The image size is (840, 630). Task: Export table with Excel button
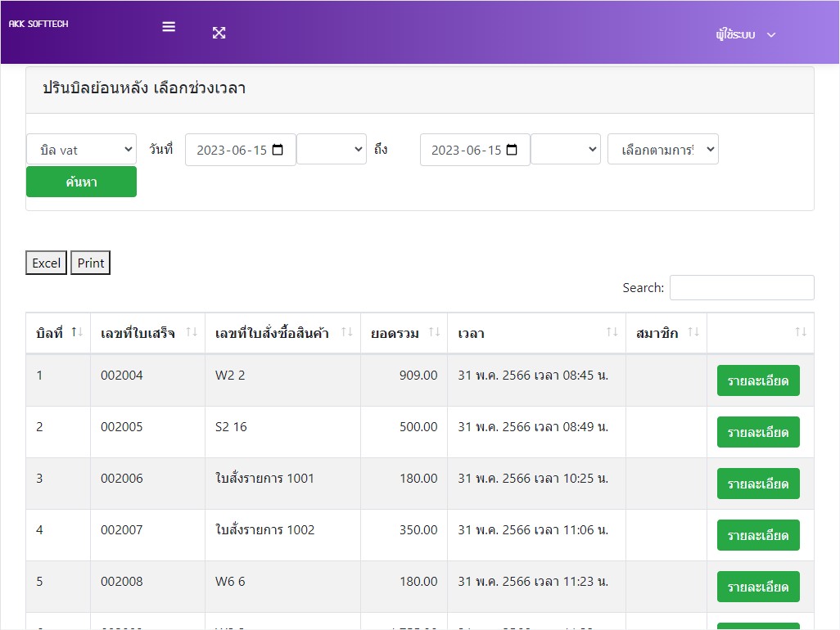tap(47, 263)
